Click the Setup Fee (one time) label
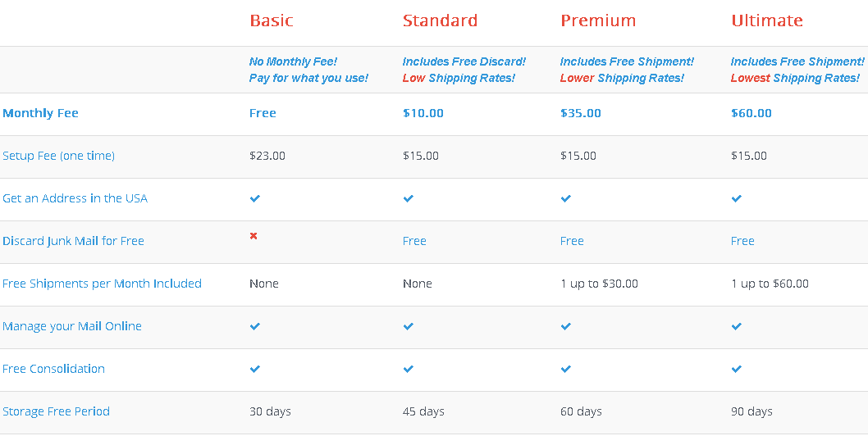Screen dimensions: 868x436 pos(58,156)
